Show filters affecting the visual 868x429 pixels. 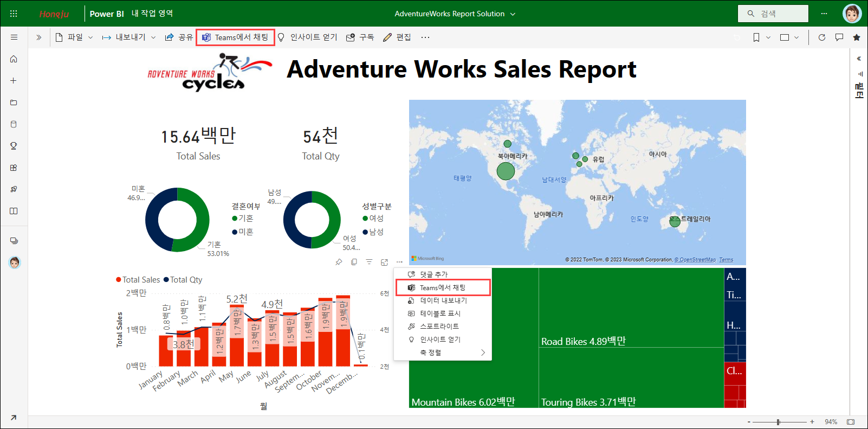pyautogui.click(x=369, y=262)
